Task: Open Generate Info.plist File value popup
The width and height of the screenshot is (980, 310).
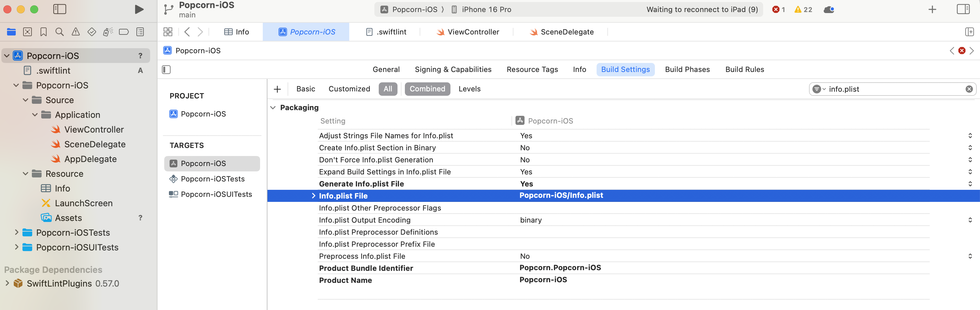Action: (970, 184)
